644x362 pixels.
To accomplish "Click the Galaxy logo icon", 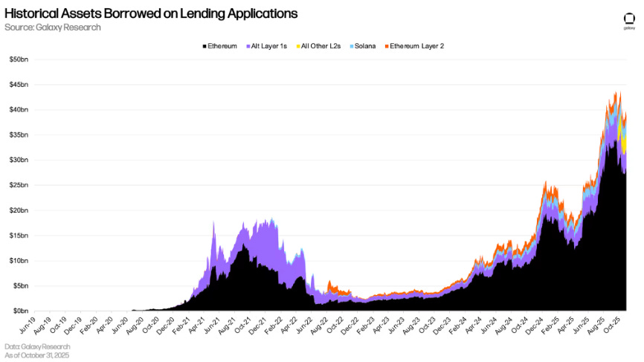I will point(629,19).
